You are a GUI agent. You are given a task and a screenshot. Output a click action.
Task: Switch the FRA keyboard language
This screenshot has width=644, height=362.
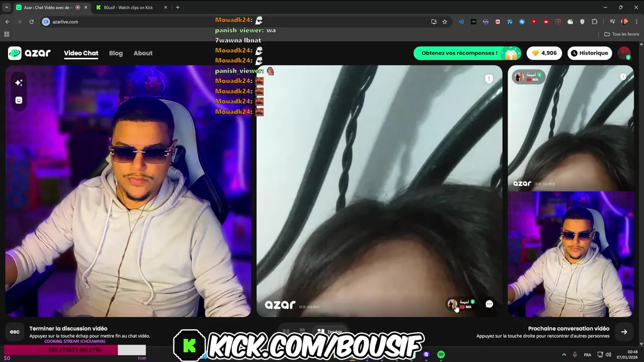[587, 354]
